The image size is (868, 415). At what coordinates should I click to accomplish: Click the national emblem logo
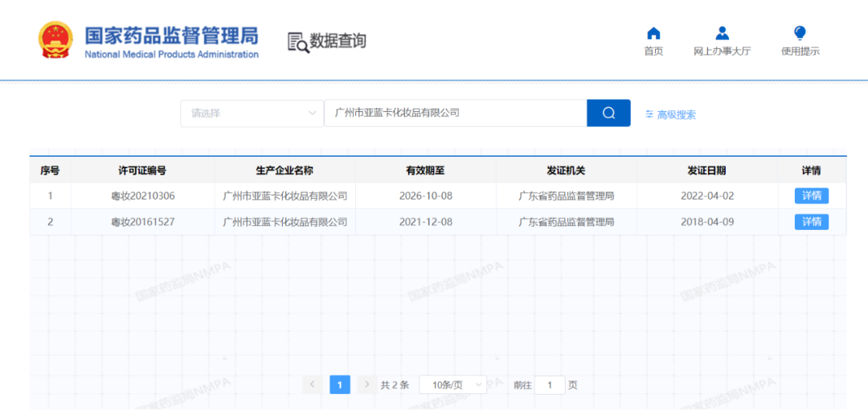click(x=55, y=40)
